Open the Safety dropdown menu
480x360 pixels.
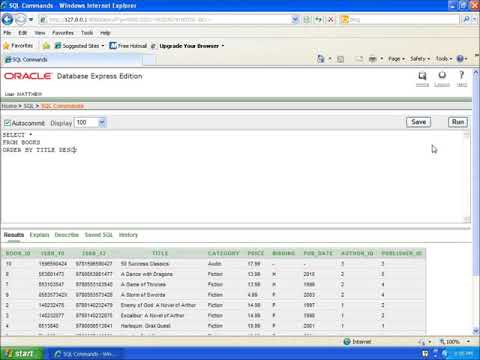(x=420, y=59)
